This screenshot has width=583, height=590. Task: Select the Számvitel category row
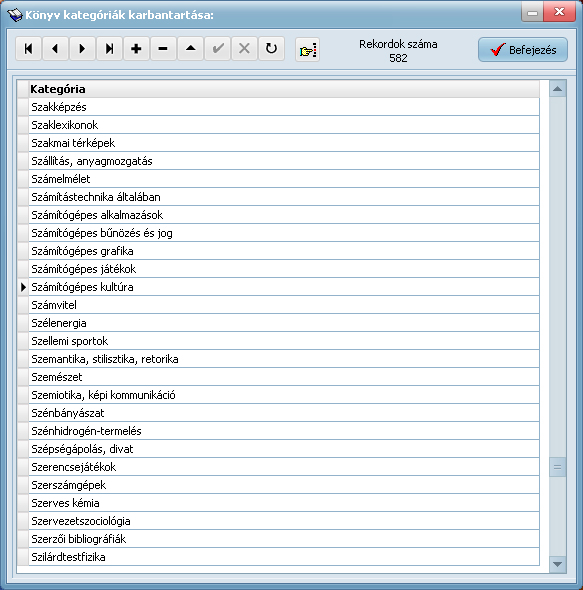pos(284,305)
